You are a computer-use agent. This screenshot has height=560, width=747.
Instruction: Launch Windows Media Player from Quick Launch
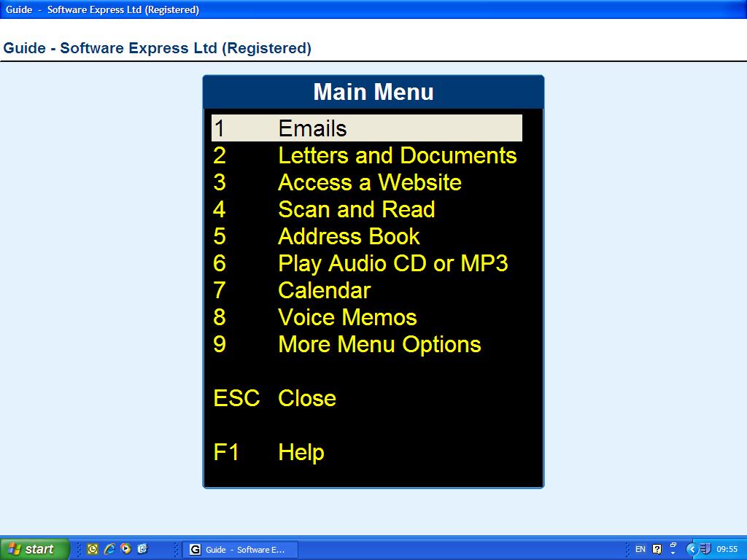125,549
